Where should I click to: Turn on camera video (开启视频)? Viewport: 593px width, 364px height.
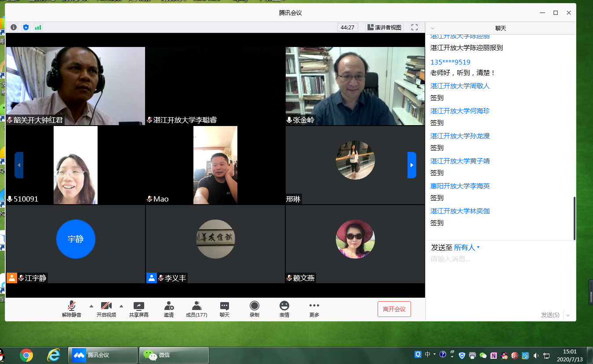point(106,309)
